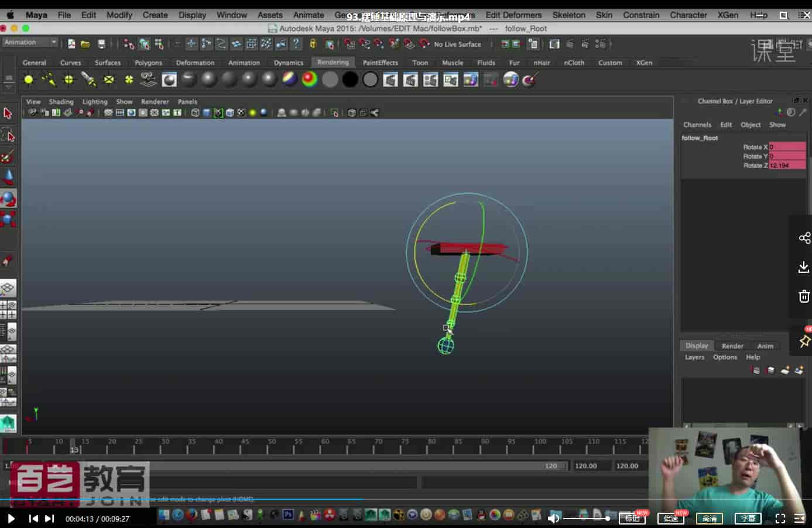Viewport: 812px width, 528px height.
Task: Pin the video with pin icon
Action: tap(804, 341)
